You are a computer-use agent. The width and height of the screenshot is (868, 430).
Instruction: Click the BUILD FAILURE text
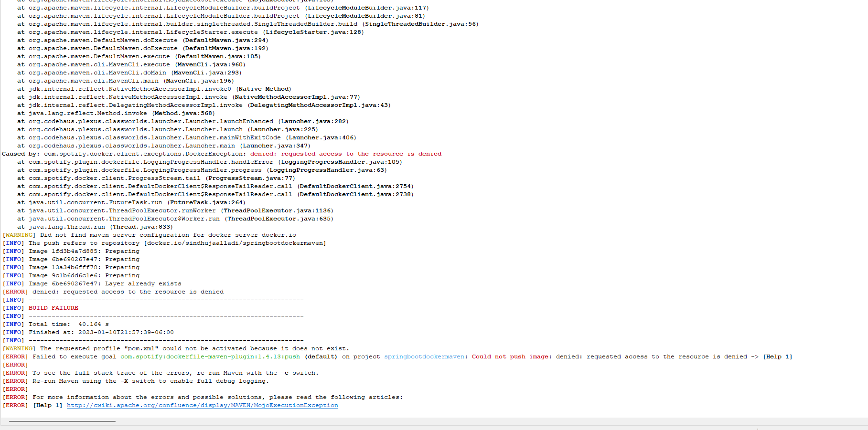click(54, 308)
